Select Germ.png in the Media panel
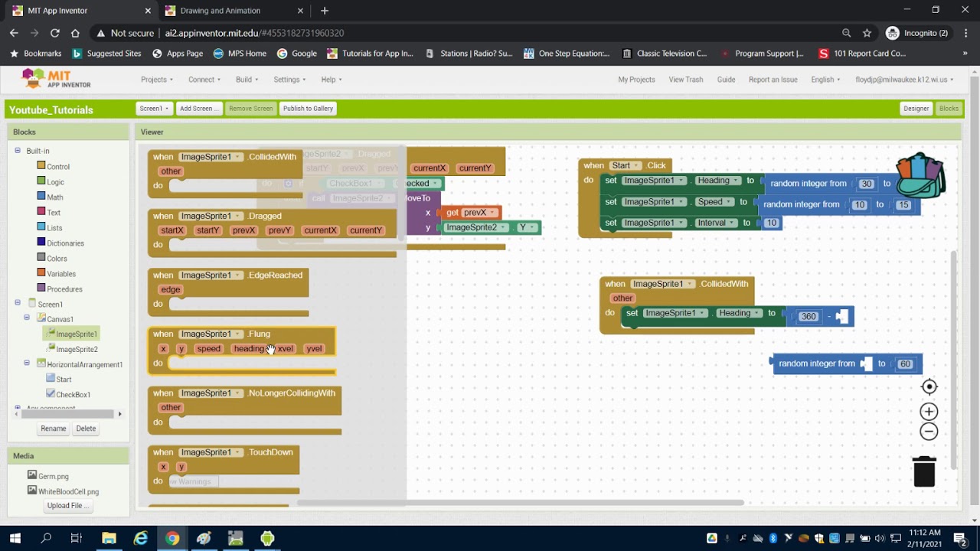 point(54,476)
